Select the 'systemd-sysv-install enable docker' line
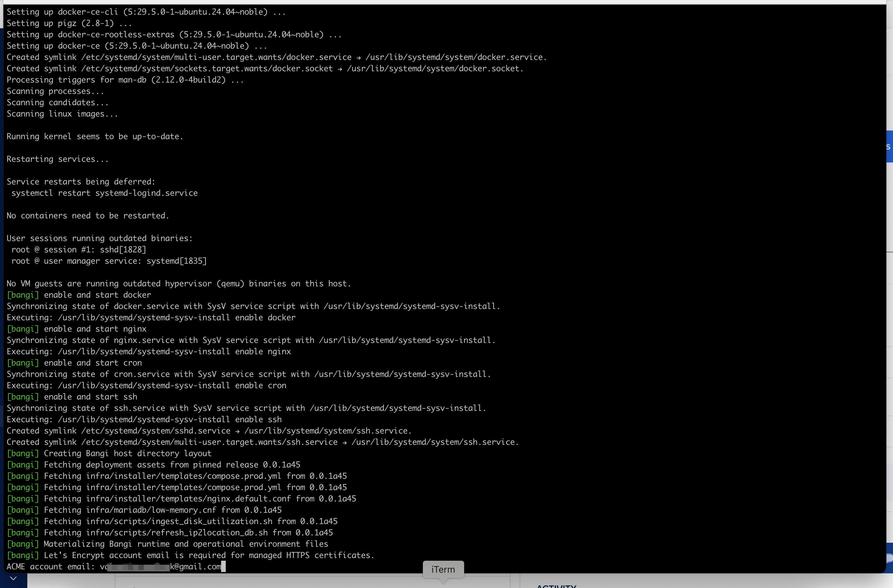This screenshot has height=588, width=893. [x=151, y=317]
